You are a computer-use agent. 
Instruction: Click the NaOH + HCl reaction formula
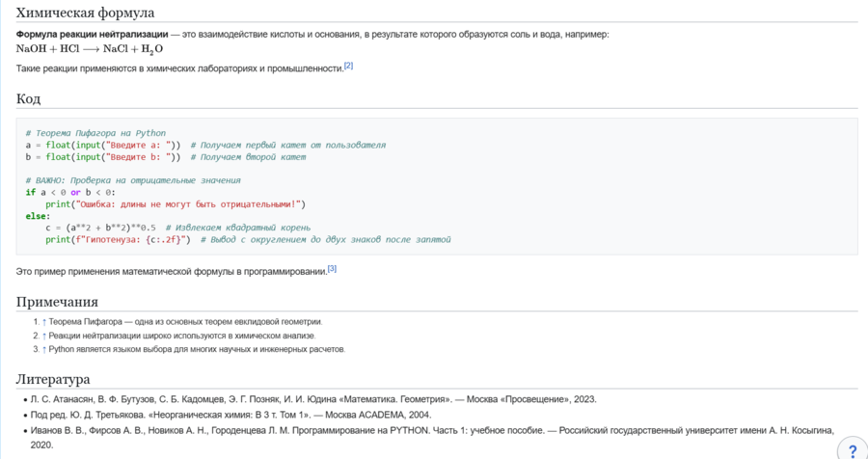point(90,49)
